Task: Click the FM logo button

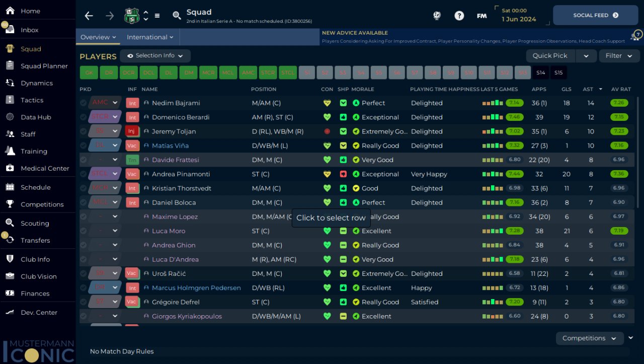Action: (x=481, y=16)
